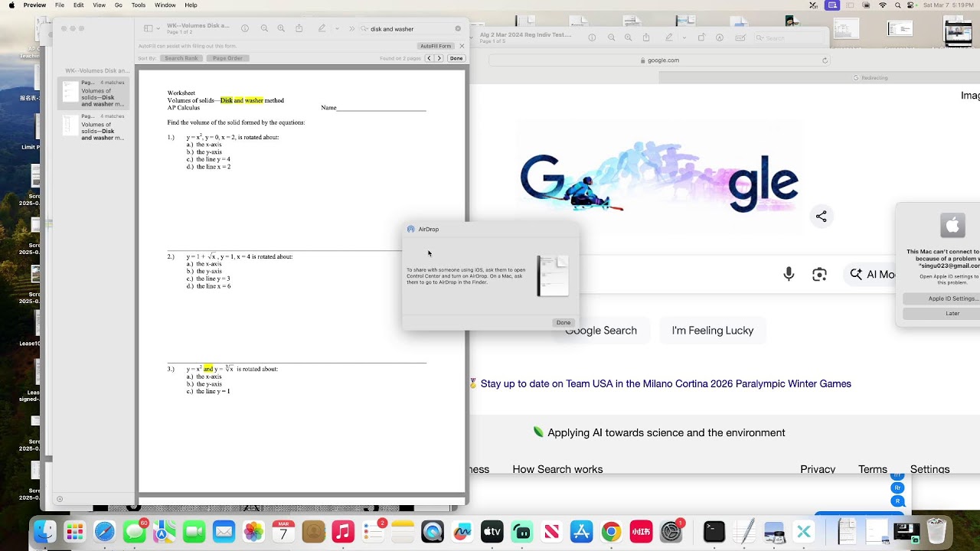Dismiss the AutoFill banner with the X

(x=462, y=46)
